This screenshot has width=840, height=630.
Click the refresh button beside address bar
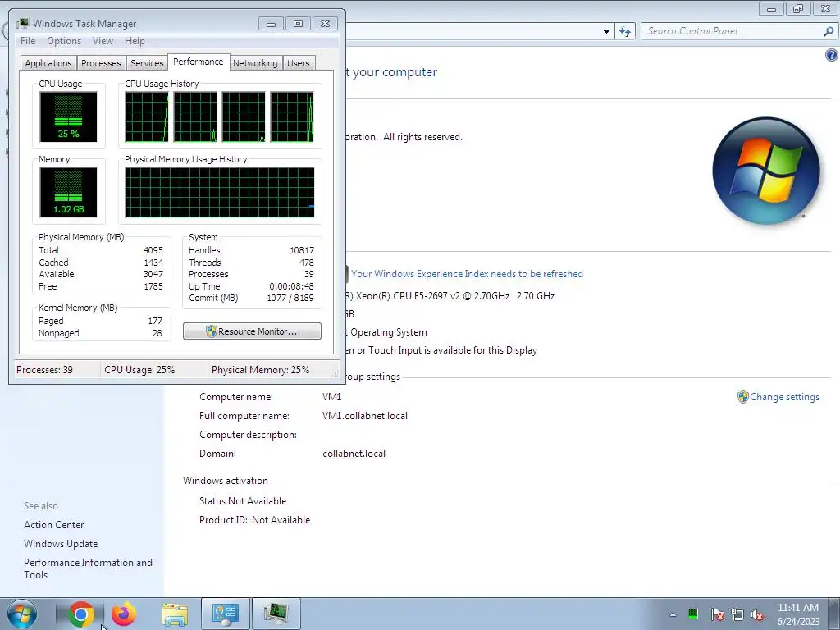624,31
